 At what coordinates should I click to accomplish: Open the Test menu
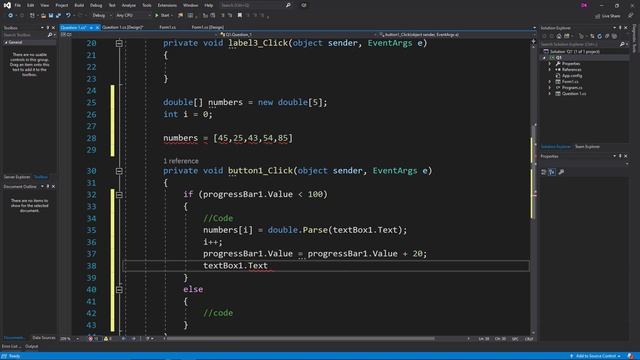pos(112,5)
